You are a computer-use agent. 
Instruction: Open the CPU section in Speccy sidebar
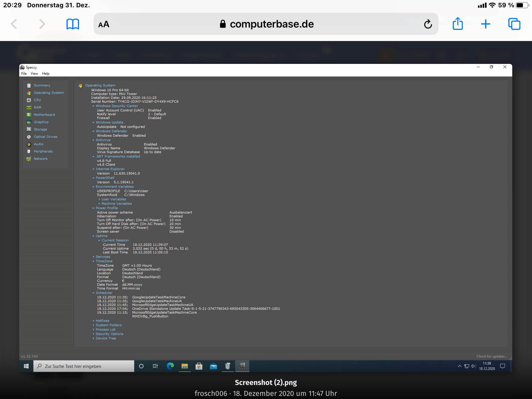pyautogui.click(x=37, y=100)
